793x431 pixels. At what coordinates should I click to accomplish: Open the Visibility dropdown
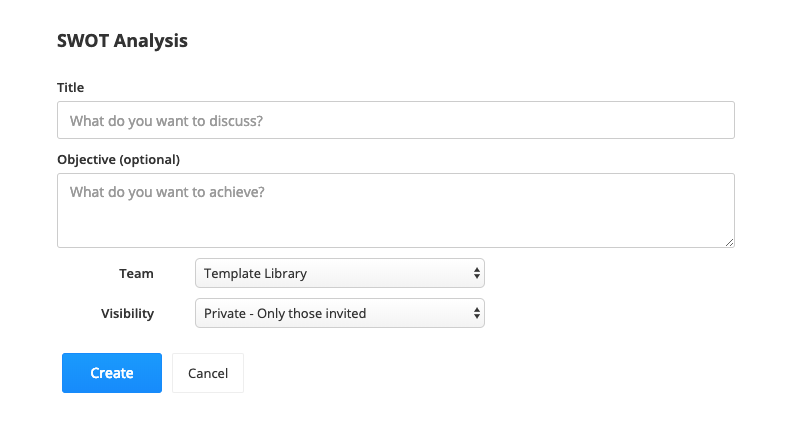pos(339,314)
